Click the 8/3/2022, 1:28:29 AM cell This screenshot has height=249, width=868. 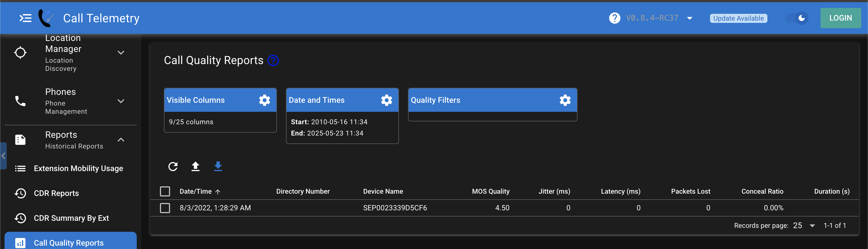point(215,208)
